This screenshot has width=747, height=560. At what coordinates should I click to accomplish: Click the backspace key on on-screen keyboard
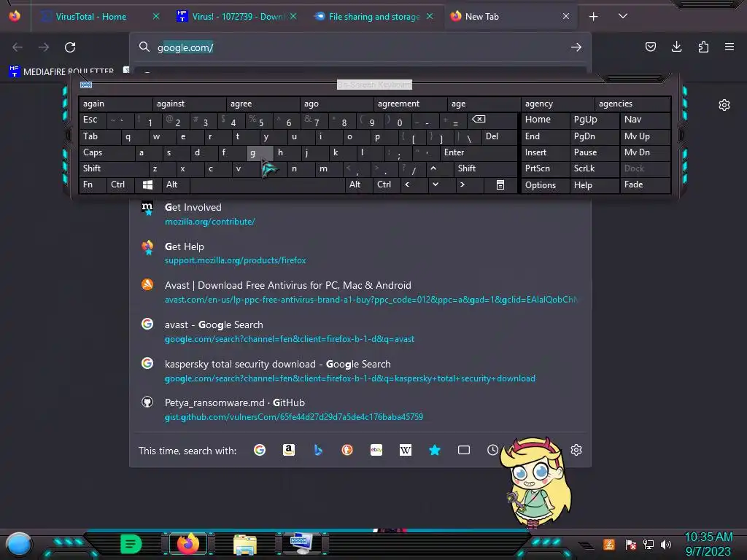(x=479, y=119)
